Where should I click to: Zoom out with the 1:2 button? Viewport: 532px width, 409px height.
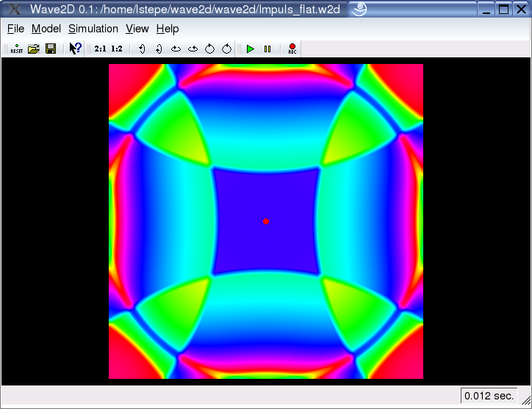click(116, 49)
